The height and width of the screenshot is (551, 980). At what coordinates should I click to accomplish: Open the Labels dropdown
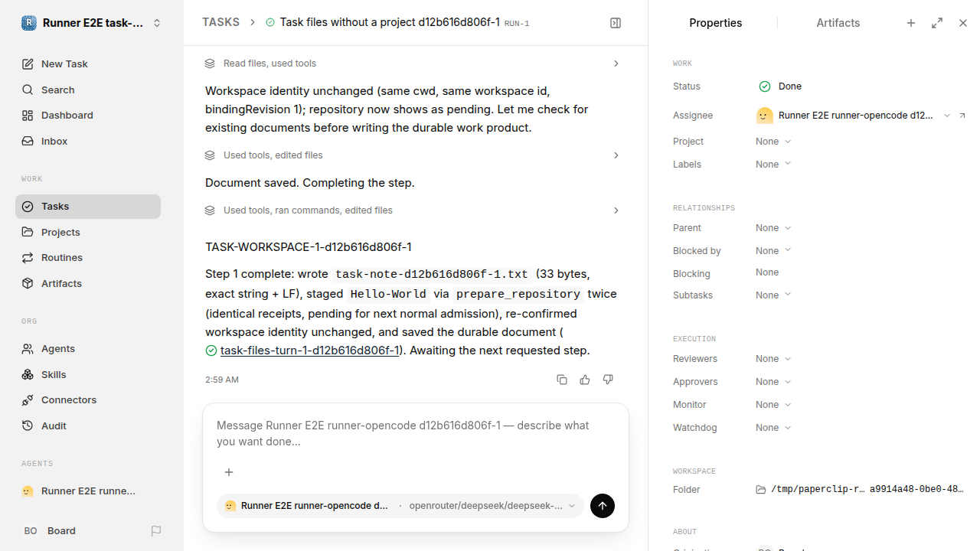[773, 165]
